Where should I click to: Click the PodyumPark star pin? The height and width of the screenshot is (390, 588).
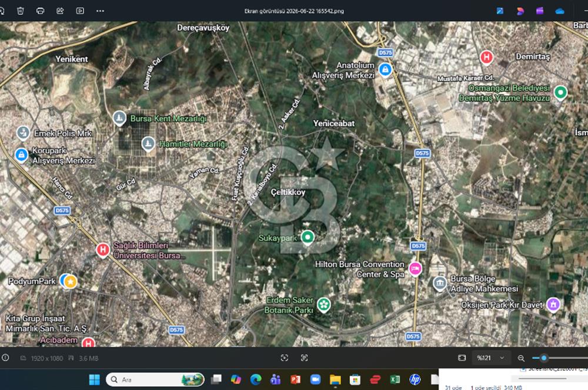coord(70,281)
